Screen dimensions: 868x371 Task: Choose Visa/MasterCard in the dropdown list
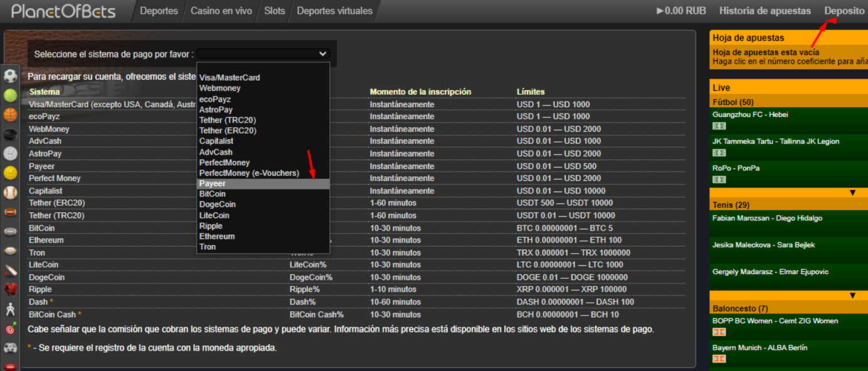click(263, 77)
